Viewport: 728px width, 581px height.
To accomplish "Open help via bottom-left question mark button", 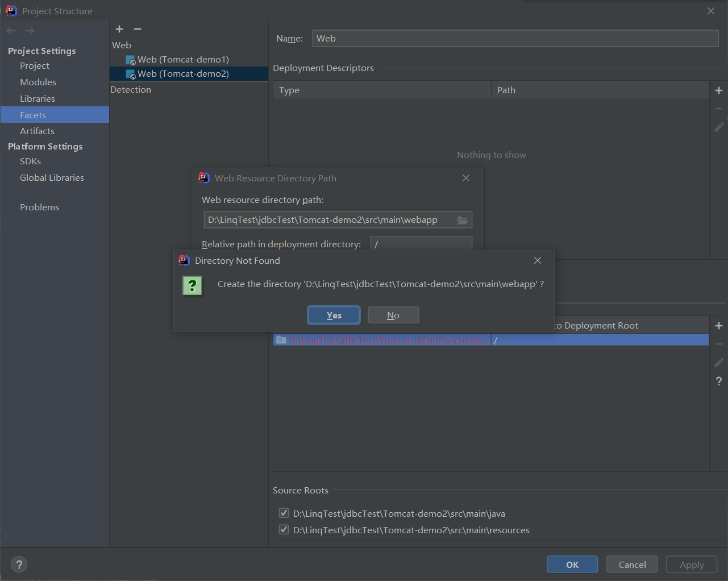I will pyautogui.click(x=19, y=565).
